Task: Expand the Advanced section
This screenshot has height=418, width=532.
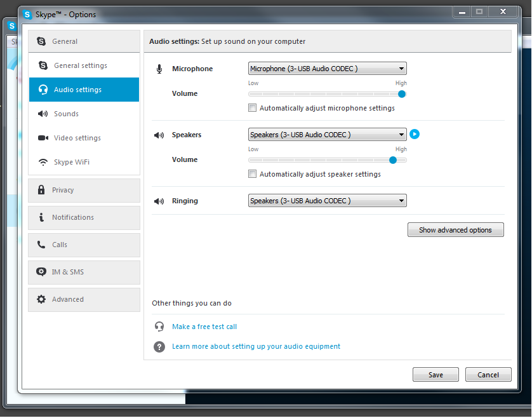Action: click(84, 299)
